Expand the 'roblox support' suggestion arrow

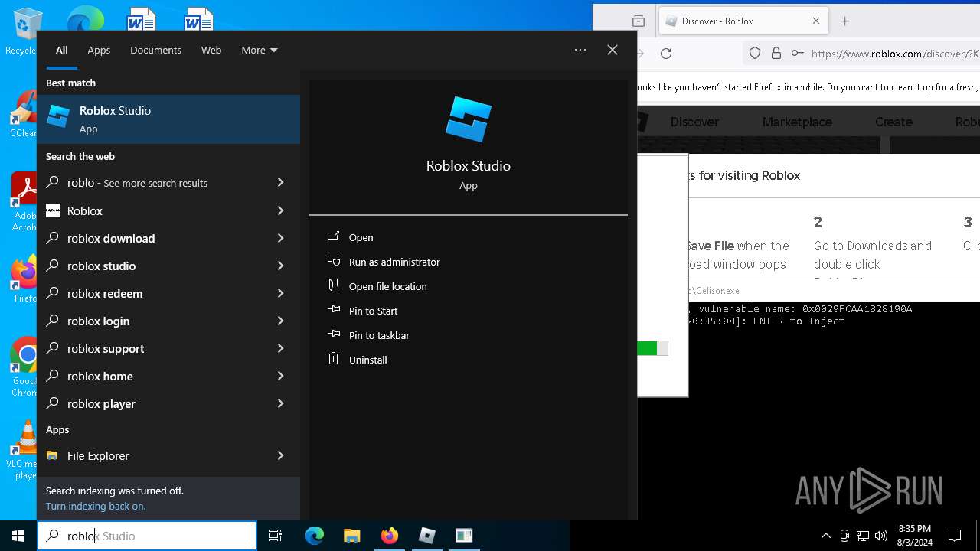(x=280, y=348)
